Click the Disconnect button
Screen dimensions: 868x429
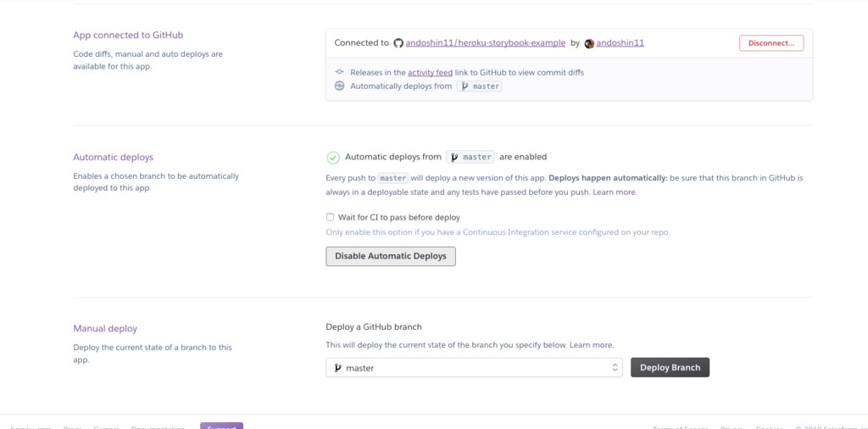pos(771,43)
